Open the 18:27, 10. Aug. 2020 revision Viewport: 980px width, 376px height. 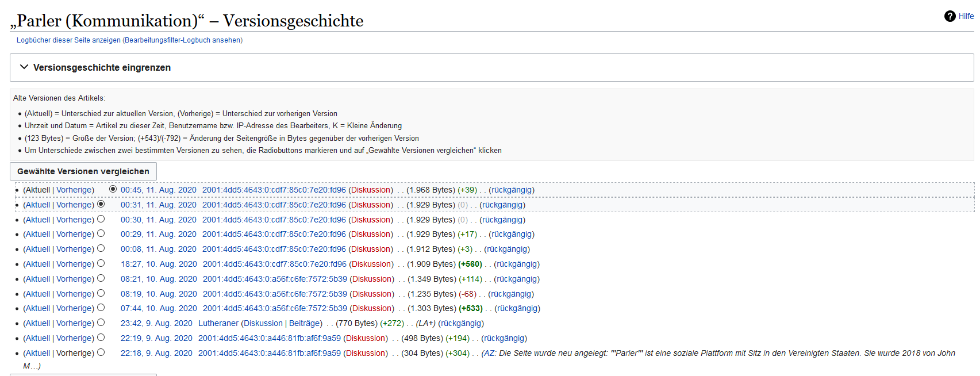click(159, 264)
